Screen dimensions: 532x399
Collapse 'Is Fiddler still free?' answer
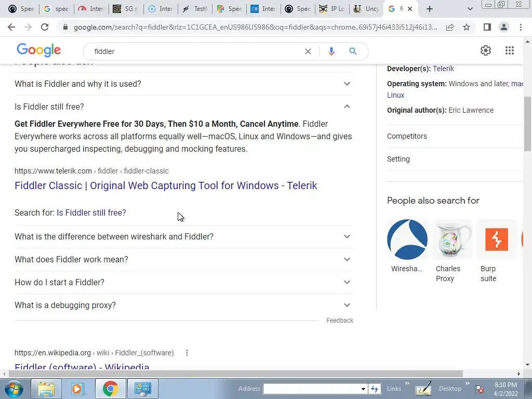pos(184,107)
